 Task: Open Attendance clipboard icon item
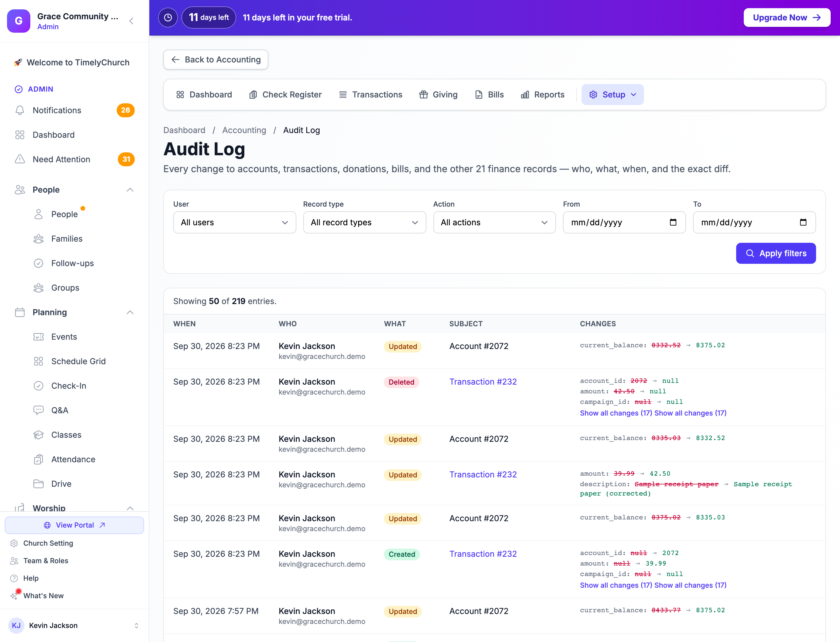click(x=38, y=459)
